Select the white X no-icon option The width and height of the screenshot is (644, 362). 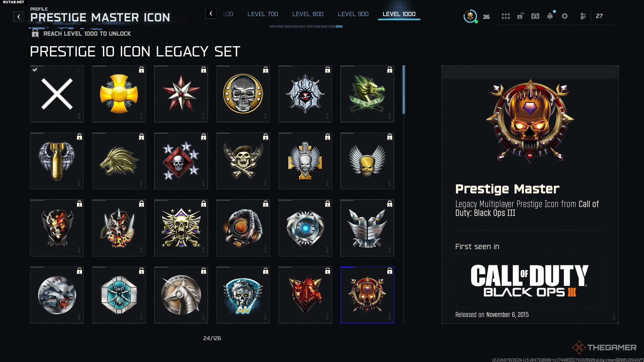(x=57, y=94)
